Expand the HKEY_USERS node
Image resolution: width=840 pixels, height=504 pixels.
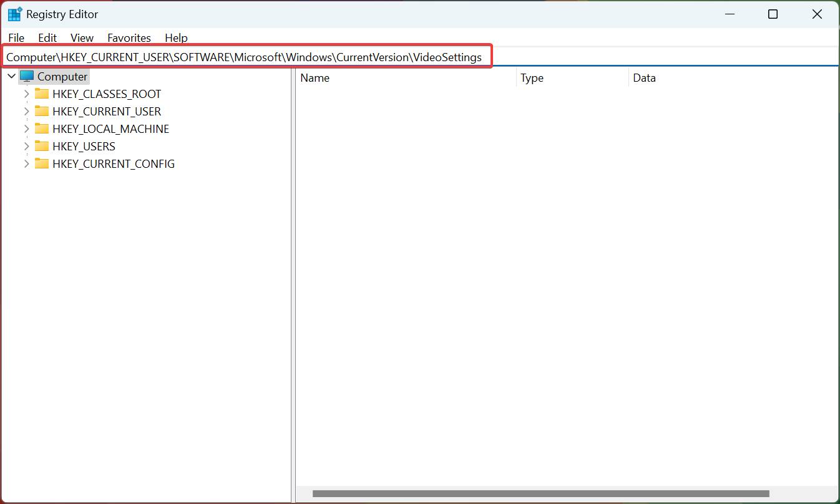(x=26, y=147)
